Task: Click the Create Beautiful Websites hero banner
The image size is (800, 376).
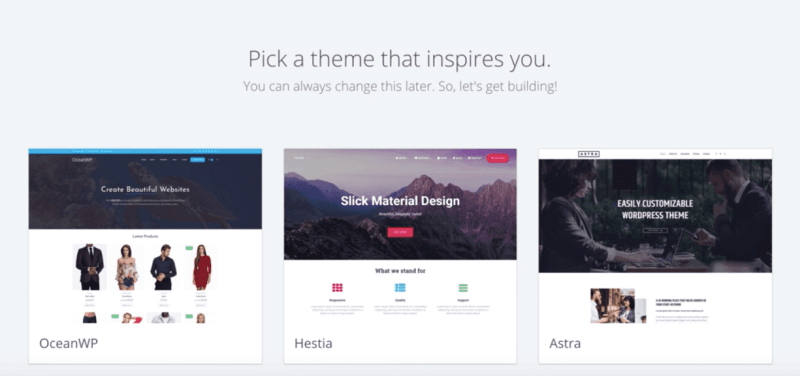Action: [145, 192]
